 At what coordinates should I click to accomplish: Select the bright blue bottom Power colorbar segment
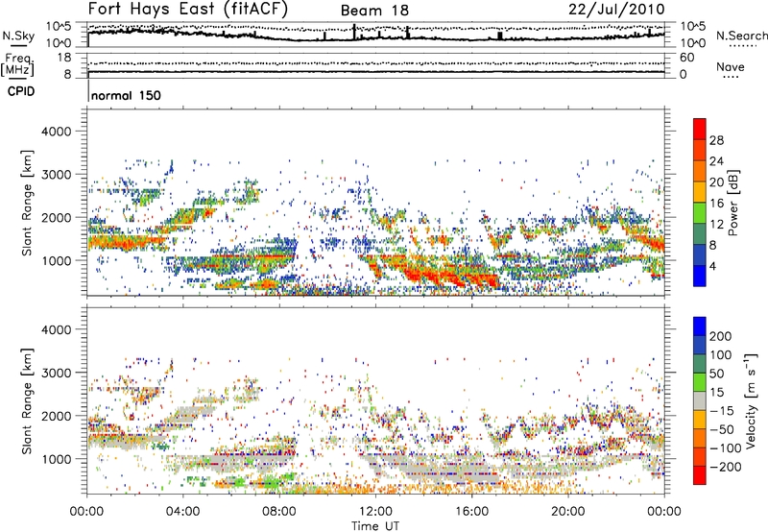(x=700, y=276)
